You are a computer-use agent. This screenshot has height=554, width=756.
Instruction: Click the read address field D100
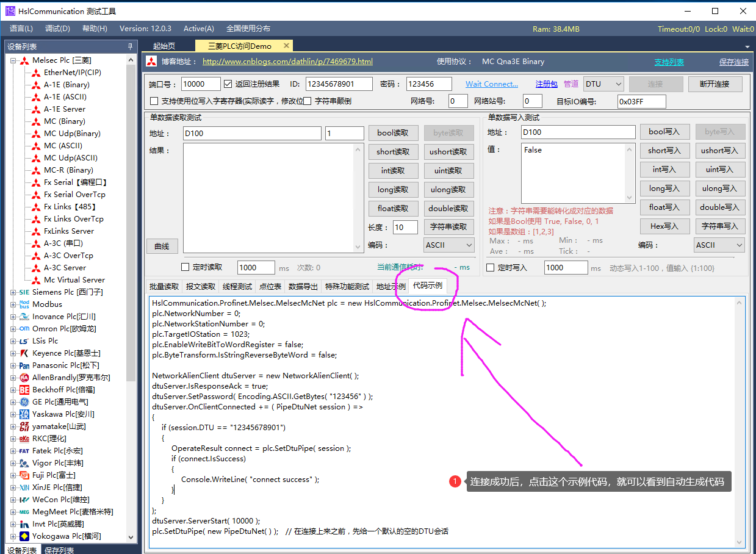252,133
